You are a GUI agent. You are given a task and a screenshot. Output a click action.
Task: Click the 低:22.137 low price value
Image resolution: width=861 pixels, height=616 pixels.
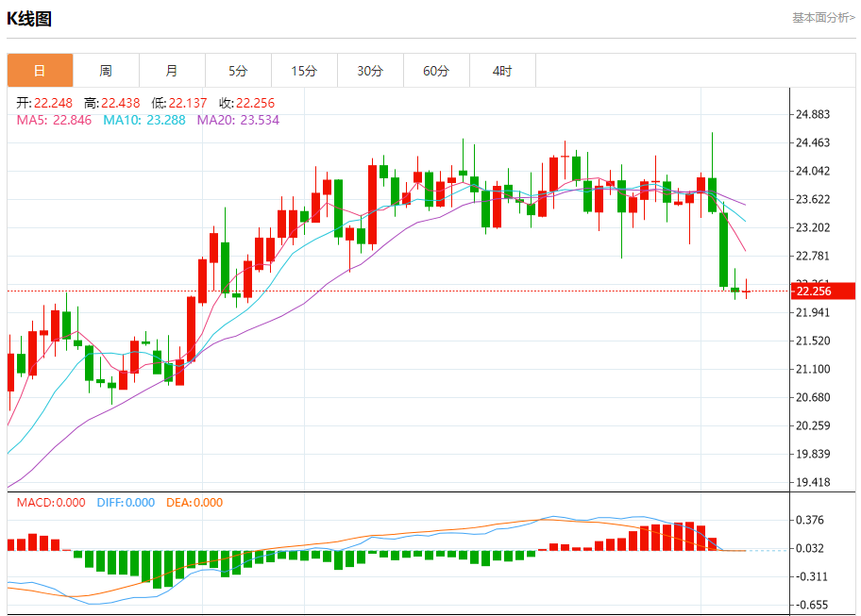(x=179, y=103)
